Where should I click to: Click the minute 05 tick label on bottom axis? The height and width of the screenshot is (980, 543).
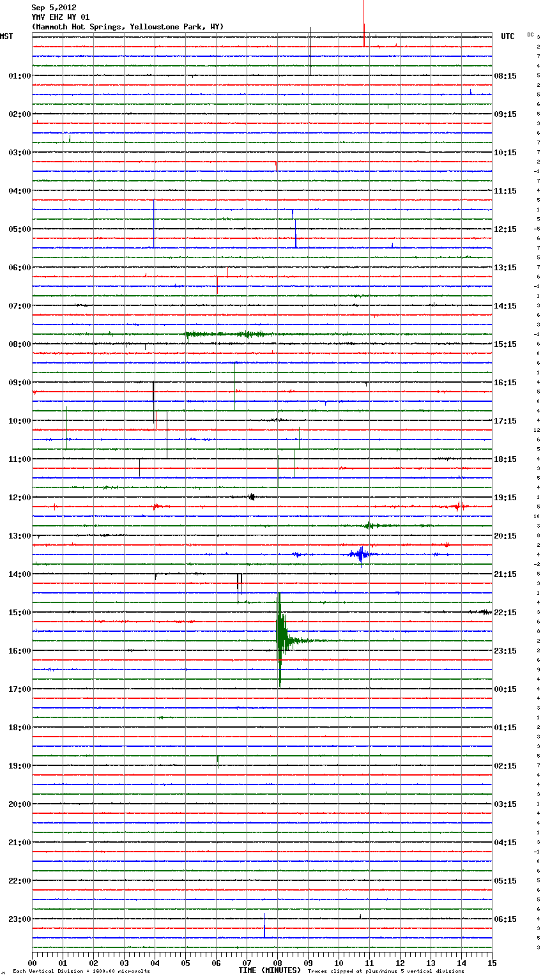pos(185,963)
